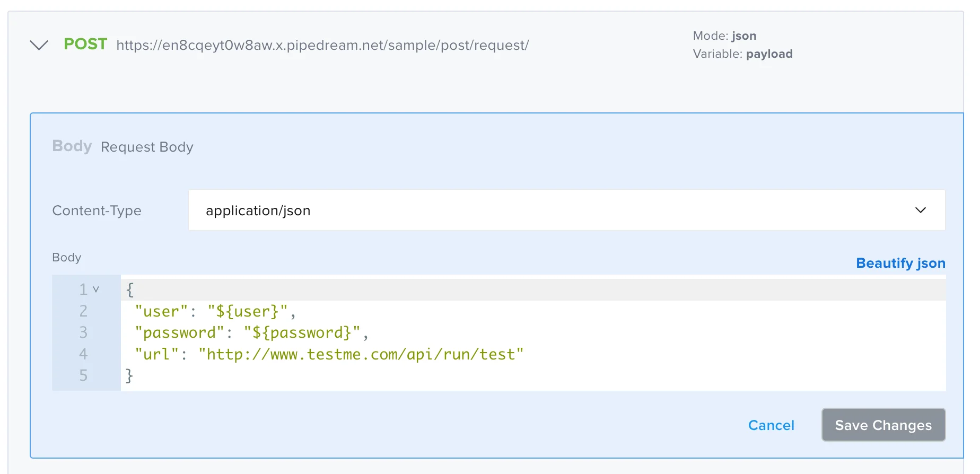Screen dimensions: 980x474
Task: Click the Content-Type field label
Action: tap(97, 211)
